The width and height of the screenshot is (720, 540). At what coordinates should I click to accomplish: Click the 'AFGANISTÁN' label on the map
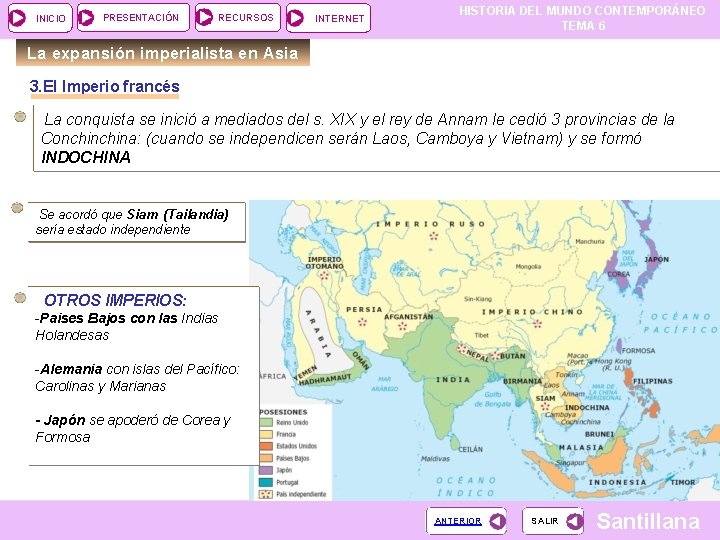point(409,317)
